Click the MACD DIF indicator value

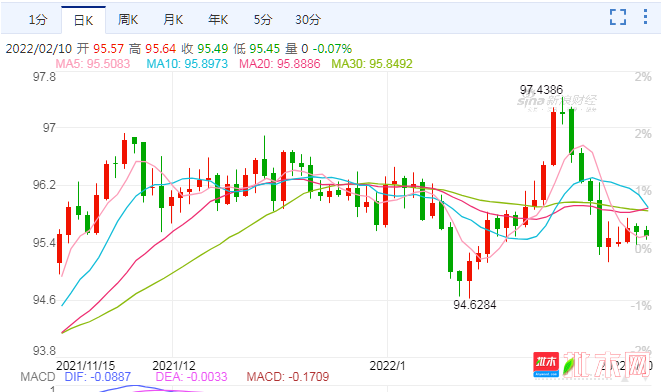[x=97, y=377]
